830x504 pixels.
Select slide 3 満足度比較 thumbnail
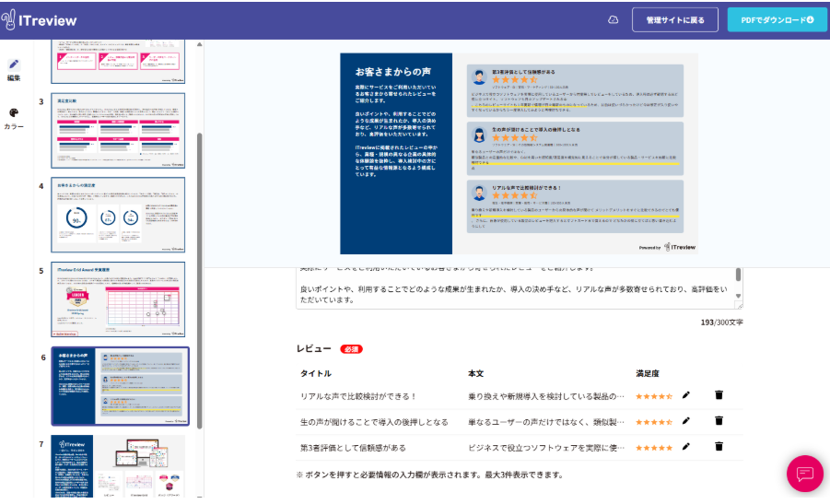click(118, 131)
